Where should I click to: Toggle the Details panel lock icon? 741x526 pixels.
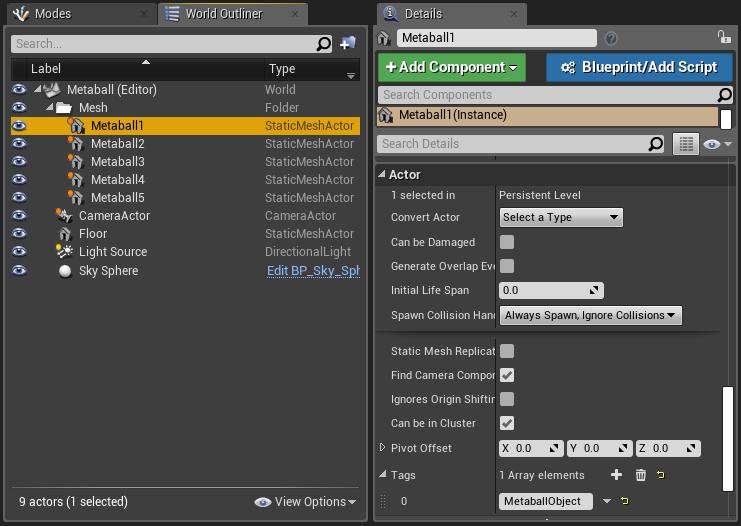click(x=724, y=36)
